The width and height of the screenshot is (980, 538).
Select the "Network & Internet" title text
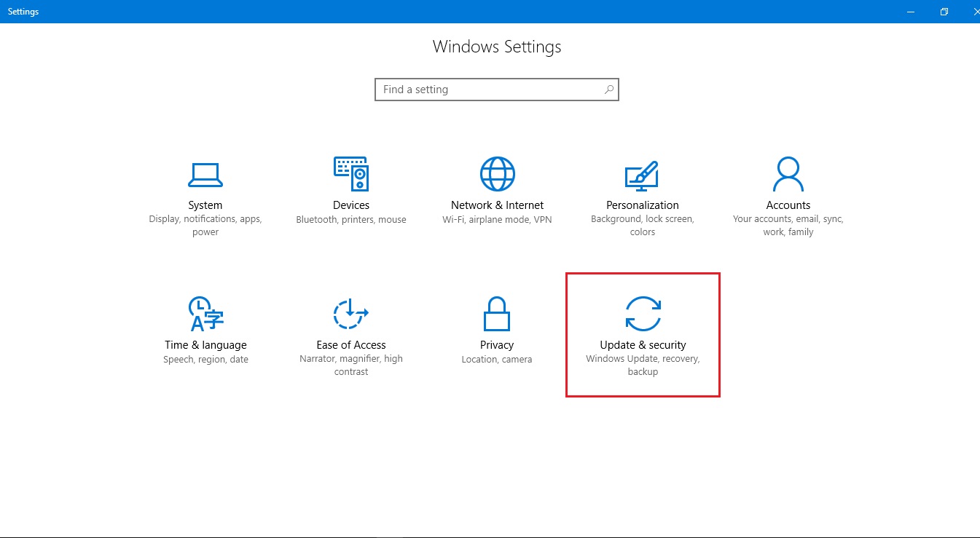(x=497, y=205)
